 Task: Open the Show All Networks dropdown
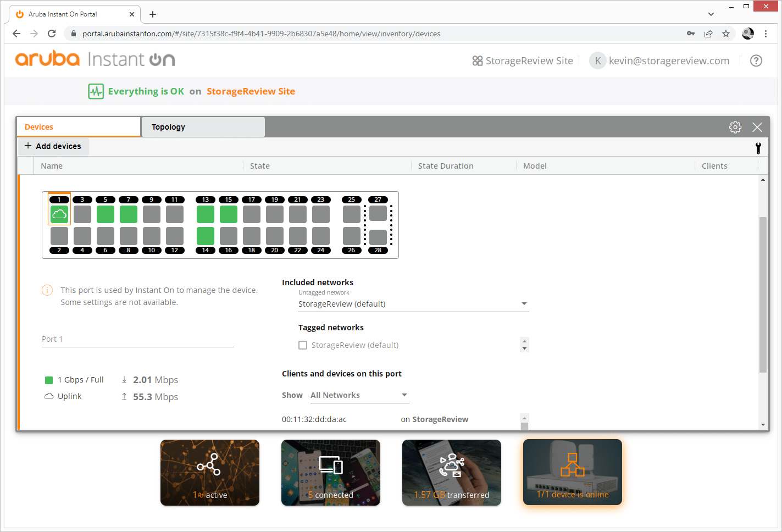[x=359, y=395]
